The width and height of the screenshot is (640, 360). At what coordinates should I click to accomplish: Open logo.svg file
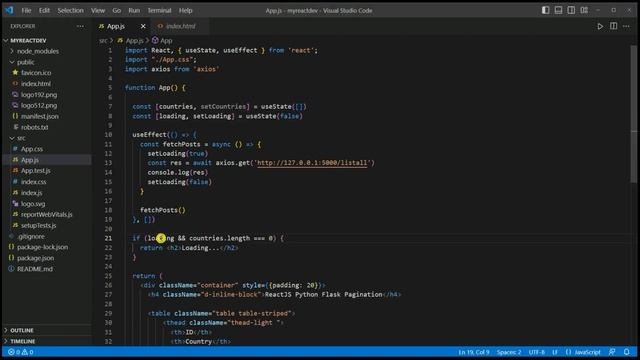pos(33,204)
